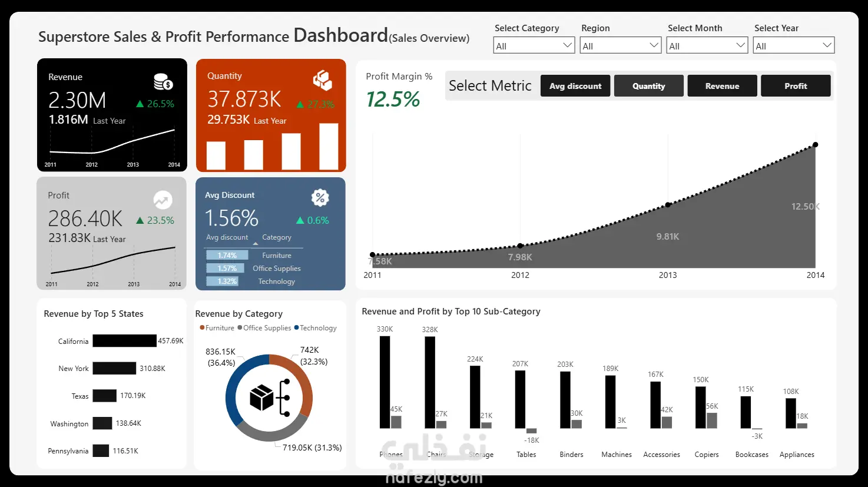The height and width of the screenshot is (487, 868).
Task: Click the 286.40K profit value
Action: point(85,218)
